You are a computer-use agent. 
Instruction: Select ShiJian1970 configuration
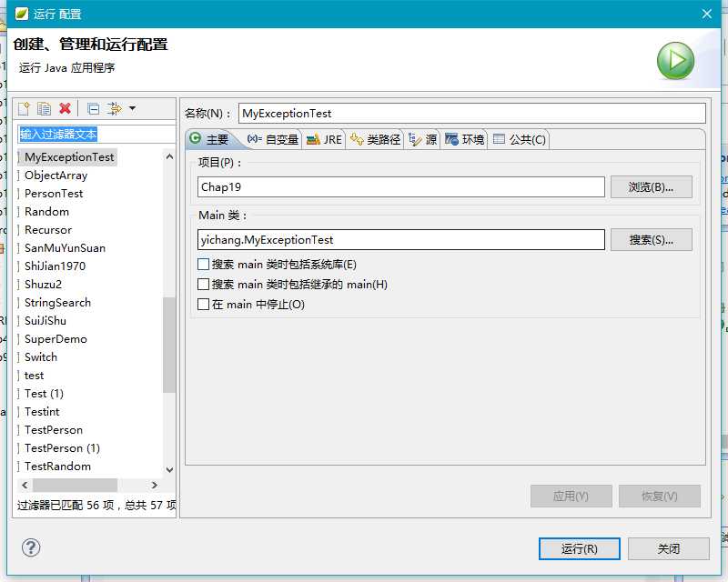(55, 266)
